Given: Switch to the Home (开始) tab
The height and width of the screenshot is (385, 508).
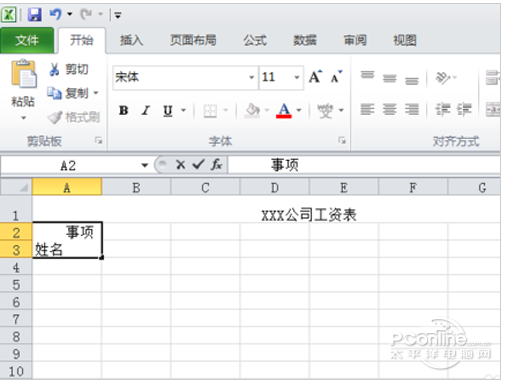Looking at the screenshot, I should click(x=82, y=40).
